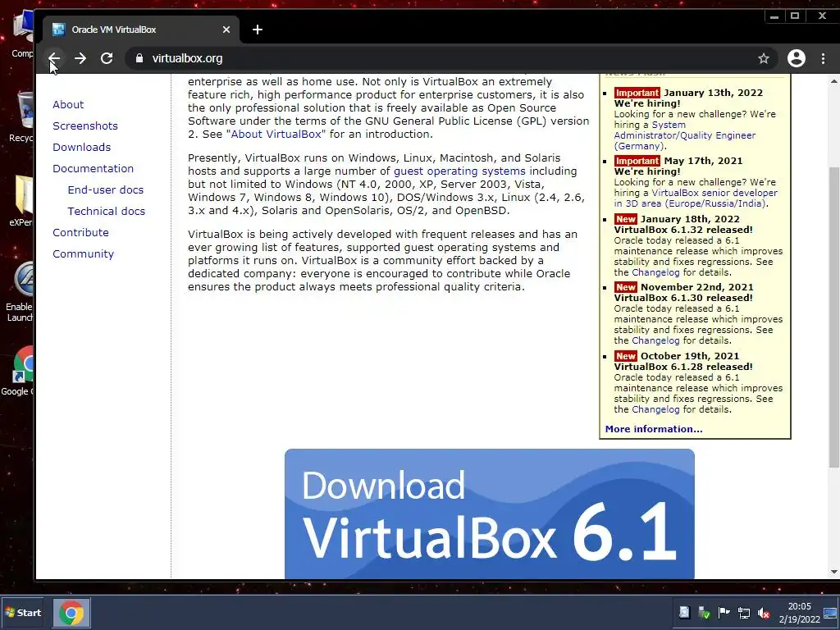Open the Contribute sidebar link

pos(80,232)
